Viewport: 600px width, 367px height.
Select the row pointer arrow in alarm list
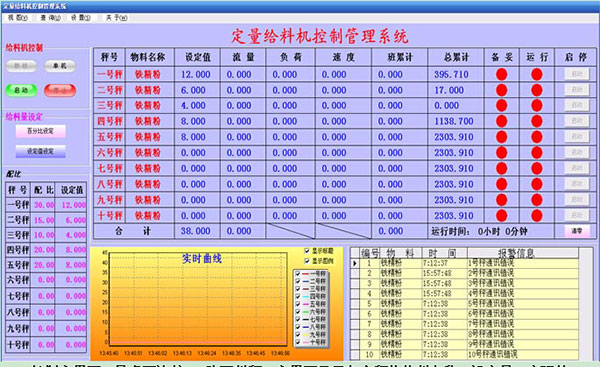pyautogui.click(x=355, y=263)
